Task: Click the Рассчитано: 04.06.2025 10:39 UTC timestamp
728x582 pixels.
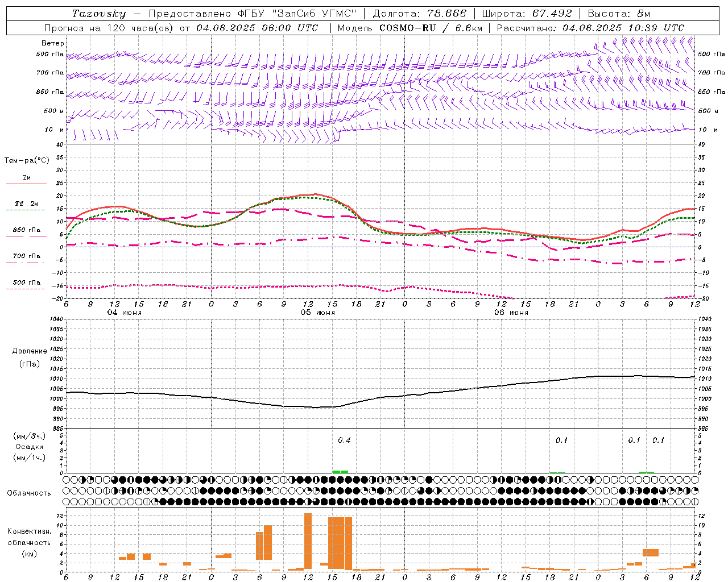Action: (590, 28)
